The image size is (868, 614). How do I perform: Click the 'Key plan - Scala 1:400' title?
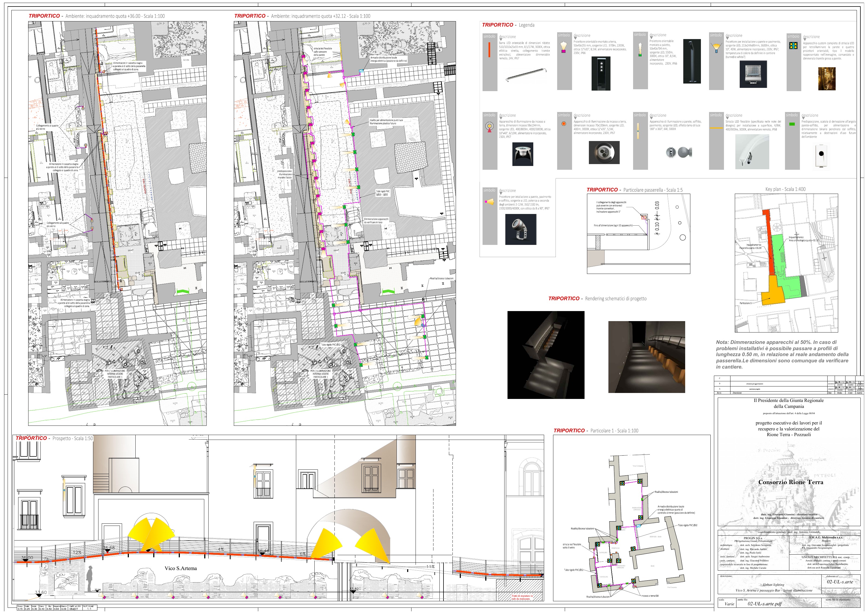pos(785,189)
